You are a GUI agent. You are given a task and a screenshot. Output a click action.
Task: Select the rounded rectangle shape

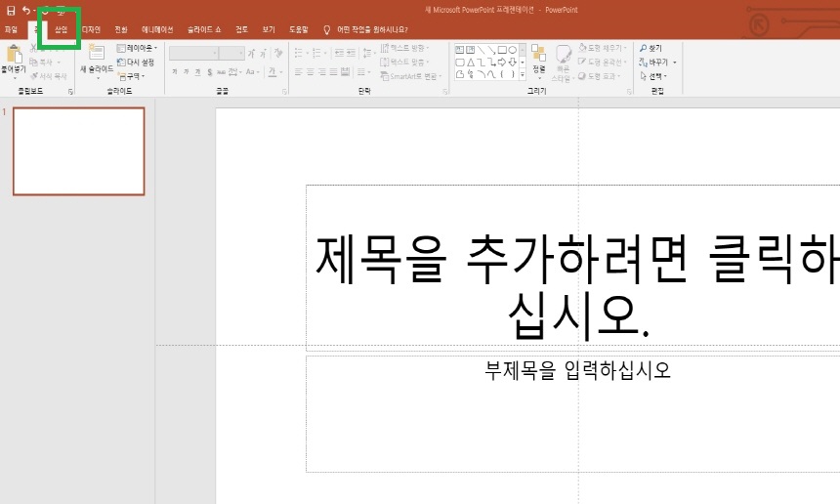(460, 63)
